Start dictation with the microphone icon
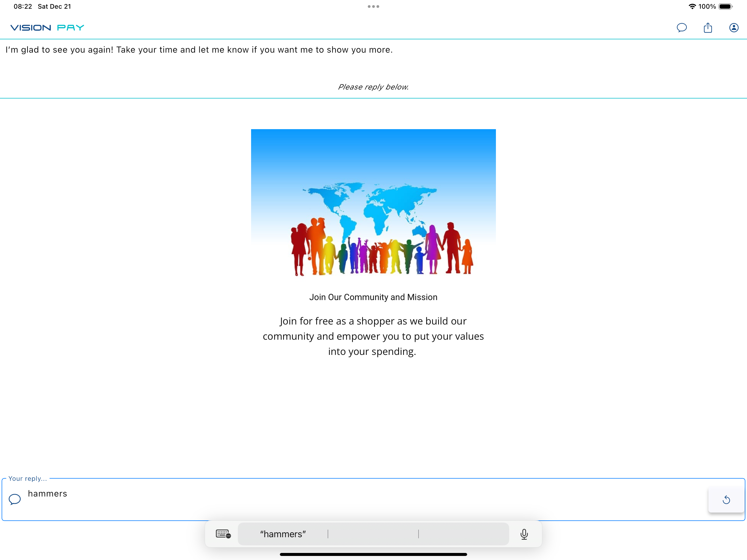The width and height of the screenshot is (747, 560). [x=524, y=534]
